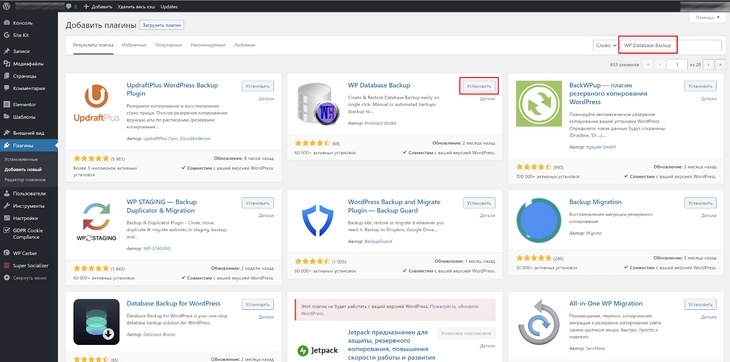
Task: Click the Инструменты wrench icon
Action: point(7,206)
